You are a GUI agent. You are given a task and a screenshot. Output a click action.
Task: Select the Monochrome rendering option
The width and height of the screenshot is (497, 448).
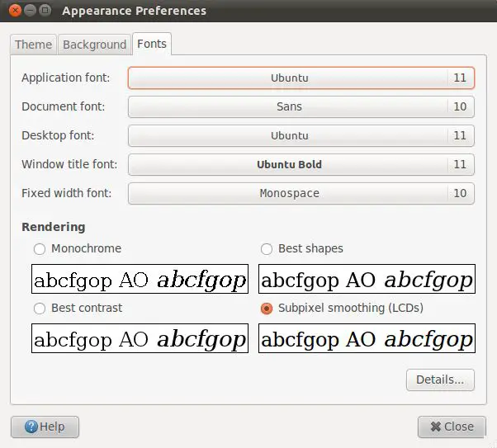[40, 248]
